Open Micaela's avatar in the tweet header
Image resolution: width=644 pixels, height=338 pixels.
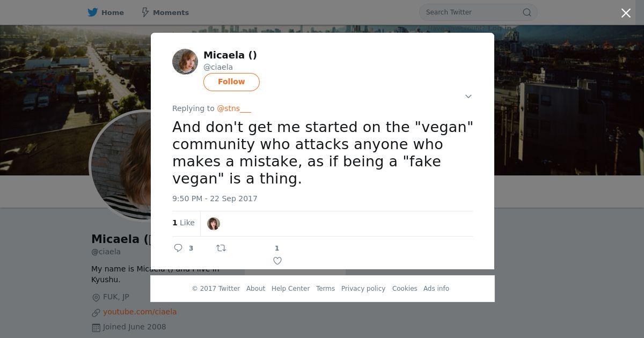click(x=185, y=62)
